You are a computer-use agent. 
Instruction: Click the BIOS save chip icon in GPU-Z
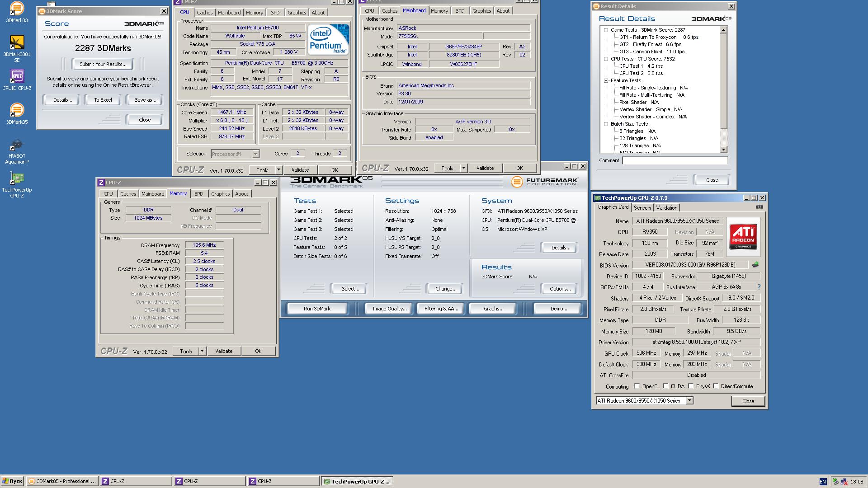click(x=755, y=265)
